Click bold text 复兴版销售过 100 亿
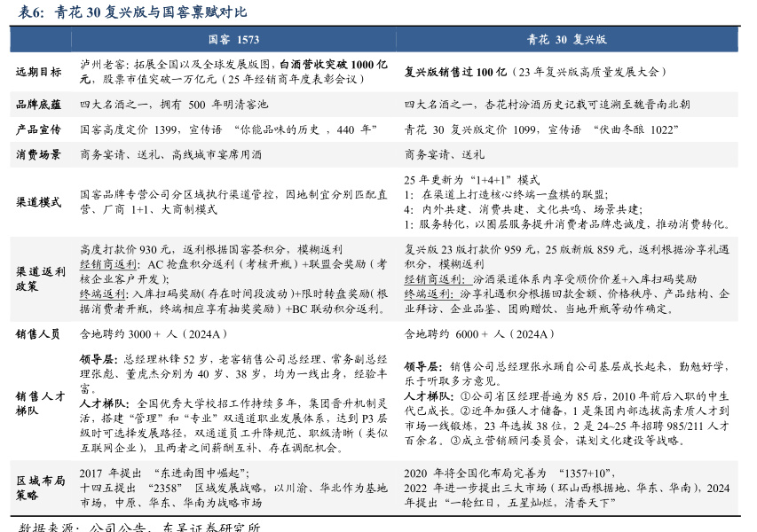This screenshot has width=757, height=532. [x=456, y=72]
